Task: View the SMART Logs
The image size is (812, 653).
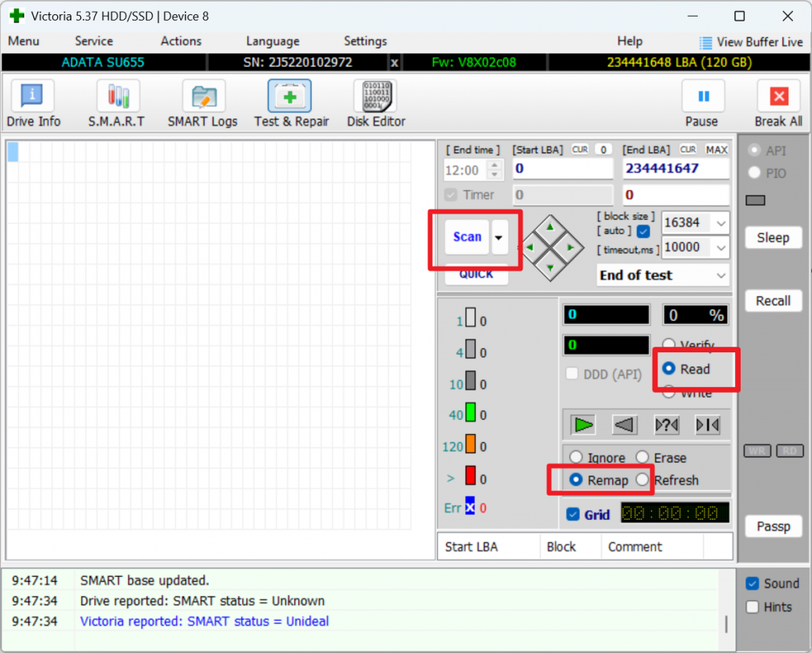Action: pyautogui.click(x=202, y=102)
